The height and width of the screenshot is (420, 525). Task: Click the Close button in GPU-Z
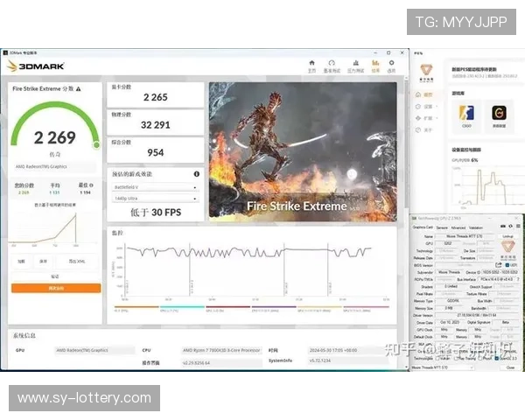coord(510,368)
